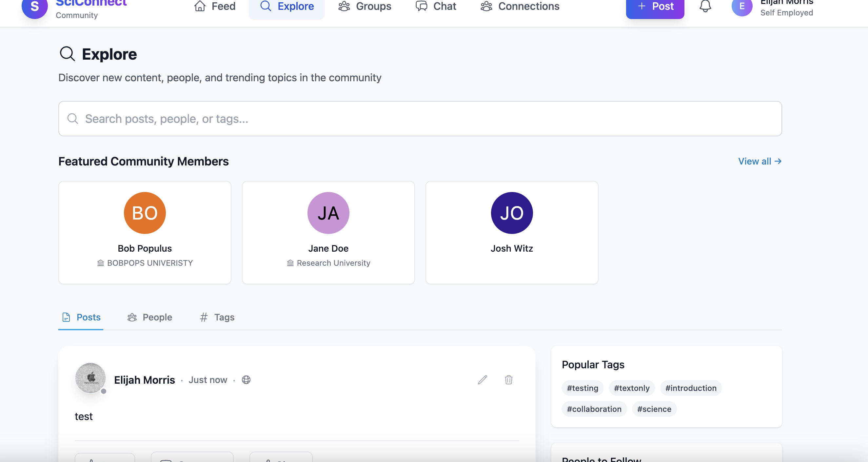Open post author Elijah Morris name
The height and width of the screenshot is (462, 868).
tap(144, 380)
